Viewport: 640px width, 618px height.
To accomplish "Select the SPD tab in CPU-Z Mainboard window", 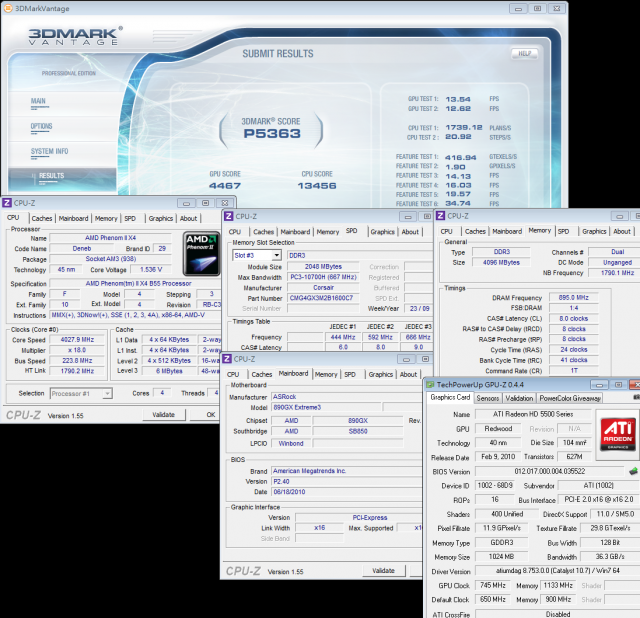I will tap(350, 374).
